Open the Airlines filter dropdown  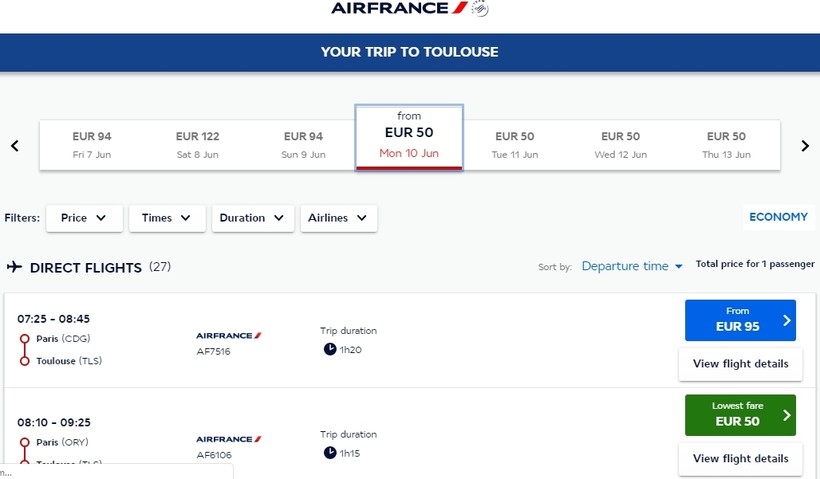[338, 218]
